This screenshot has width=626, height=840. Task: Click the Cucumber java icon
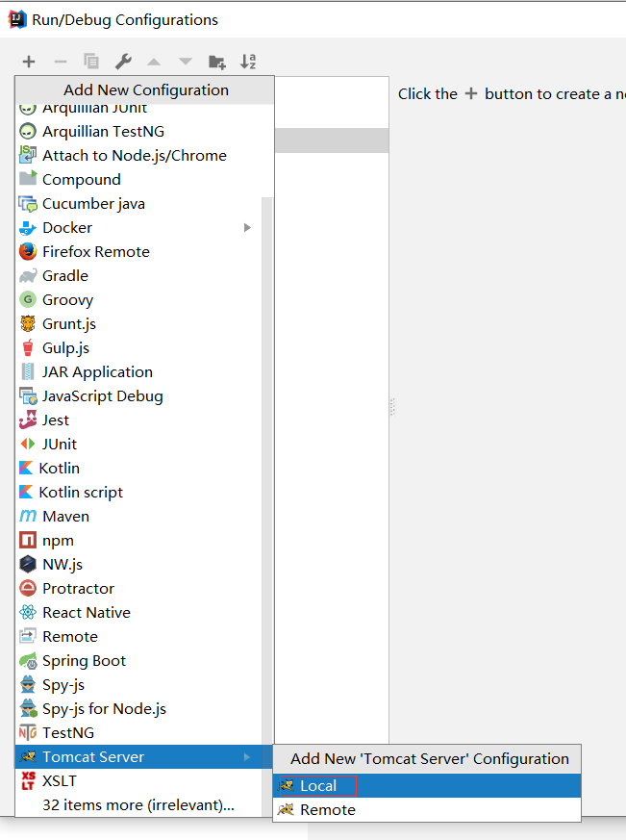[28, 204]
